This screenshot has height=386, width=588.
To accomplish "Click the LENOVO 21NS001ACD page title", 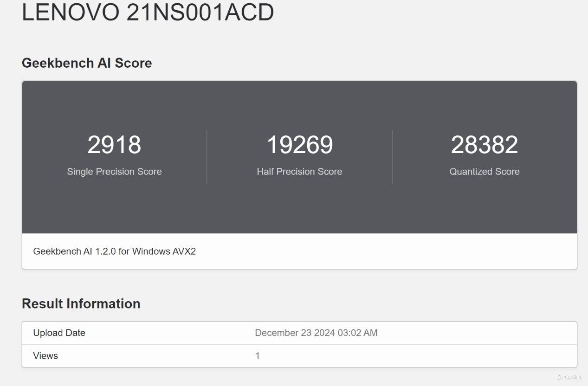I will [x=148, y=12].
